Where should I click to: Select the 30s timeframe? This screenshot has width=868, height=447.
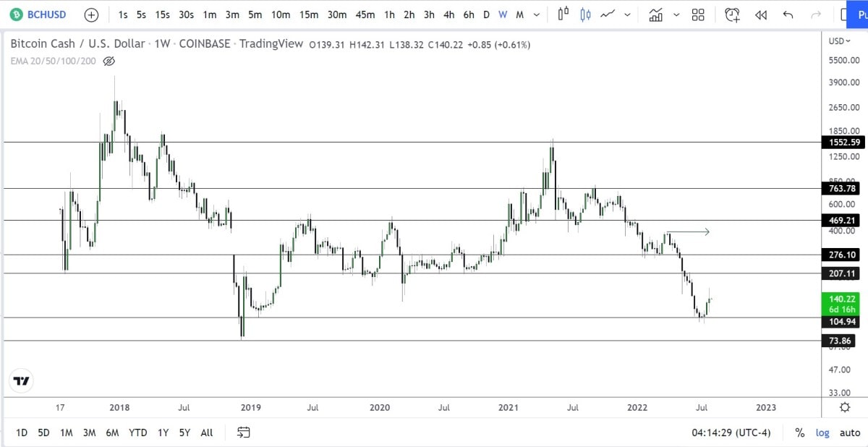point(186,14)
